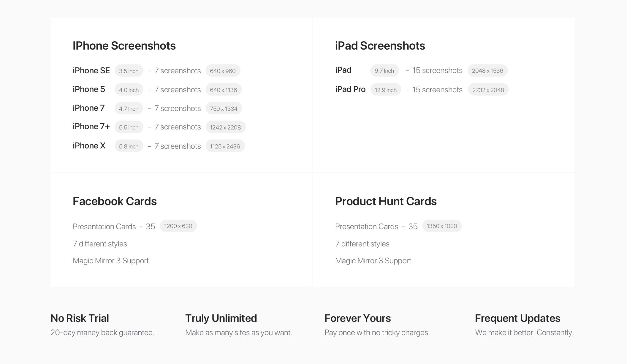Open the Product Hunt Cards heading
This screenshot has height=364, width=627.
pos(386,201)
